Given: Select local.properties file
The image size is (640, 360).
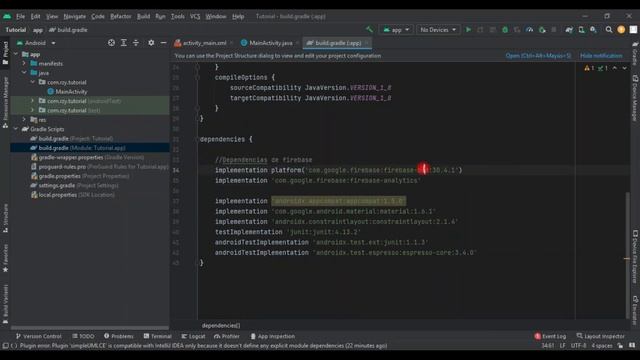Looking at the screenshot, I should click(73, 195).
